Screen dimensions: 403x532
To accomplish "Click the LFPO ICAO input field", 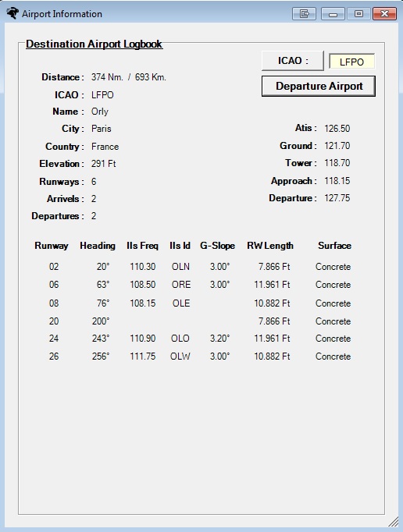I will 351,62.
